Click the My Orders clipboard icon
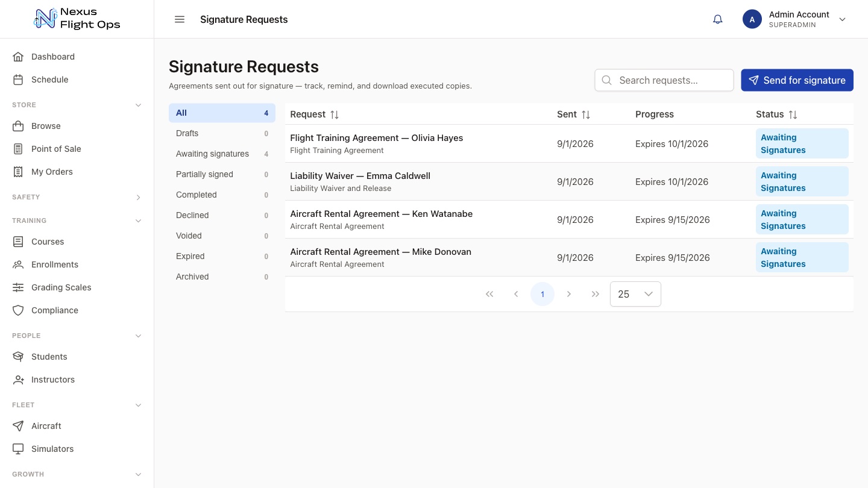Screen dimensions: 868x488 tap(18, 172)
